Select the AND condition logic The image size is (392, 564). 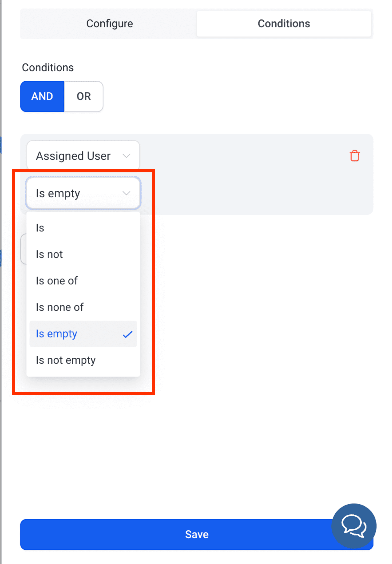click(42, 96)
